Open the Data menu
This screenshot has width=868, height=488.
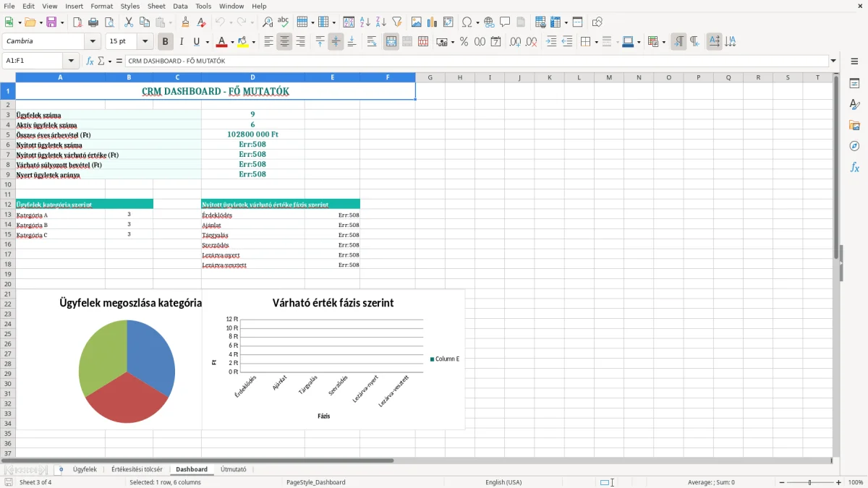(180, 6)
